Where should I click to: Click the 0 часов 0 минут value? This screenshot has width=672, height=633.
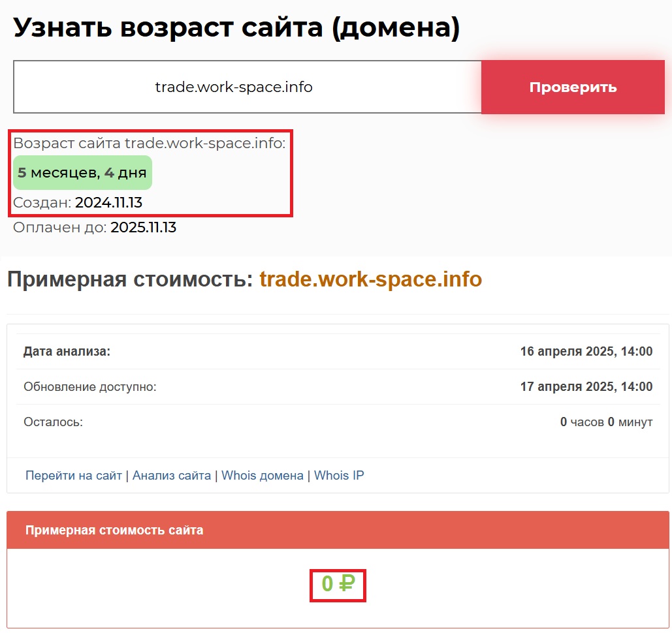click(x=606, y=422)
